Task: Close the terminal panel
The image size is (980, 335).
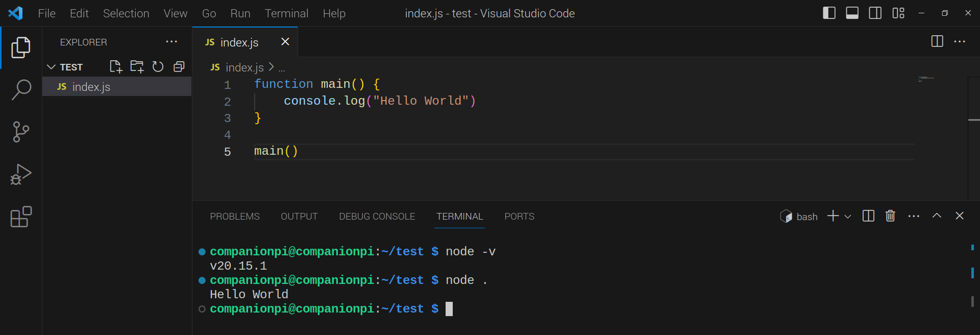Action: tap(960, 216)
